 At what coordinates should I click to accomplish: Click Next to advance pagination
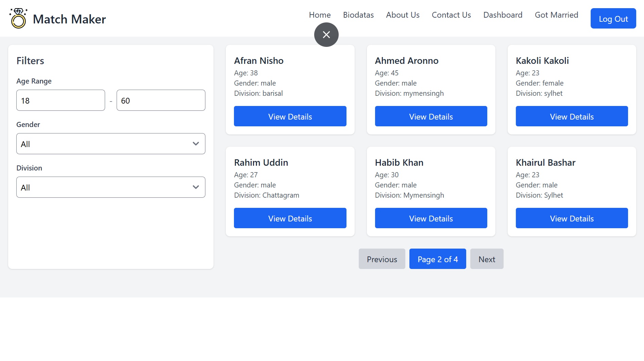click(487, 259)
